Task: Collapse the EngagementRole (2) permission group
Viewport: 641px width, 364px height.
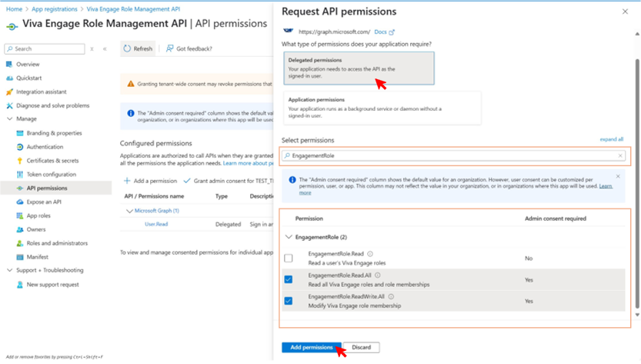Action: (x=289, y=237)
